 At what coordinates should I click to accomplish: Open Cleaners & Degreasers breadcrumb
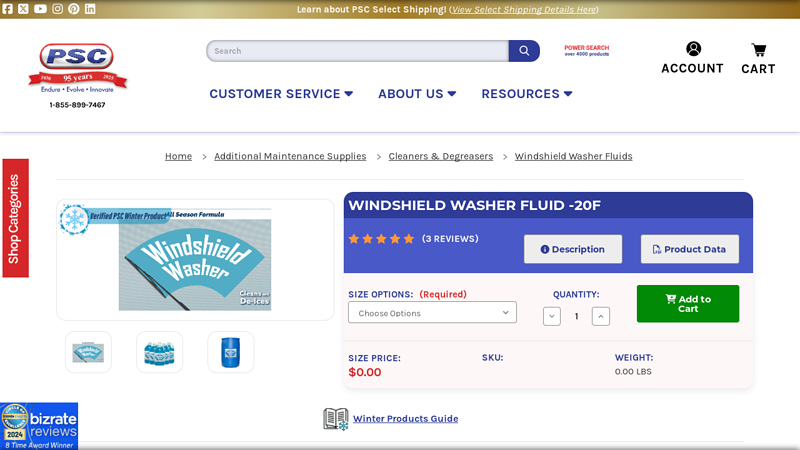coord(441,156)
